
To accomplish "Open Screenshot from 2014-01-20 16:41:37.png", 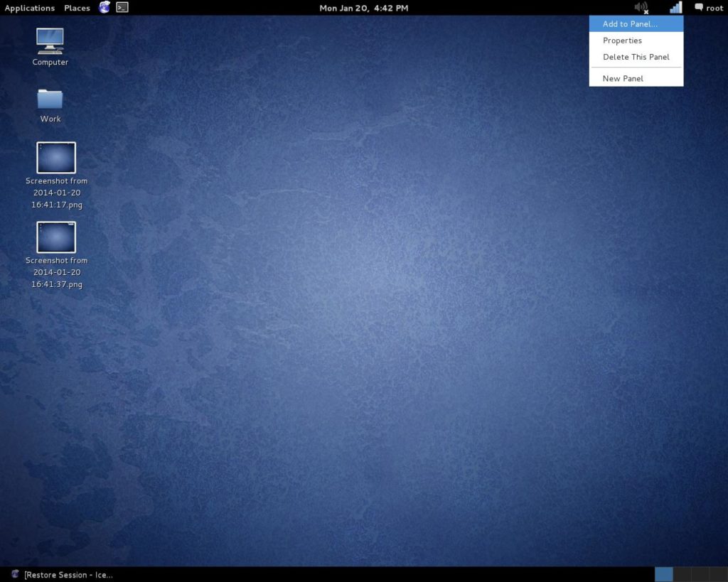I will [56, 237].
